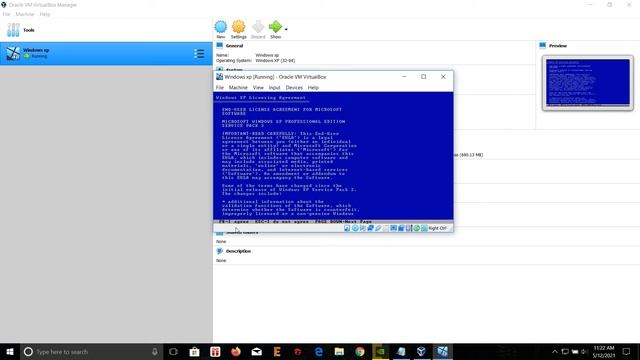Click the audio status bar icon
This screenshot has width=640, height=360.
pyautogui.click(x=363, y=228)
